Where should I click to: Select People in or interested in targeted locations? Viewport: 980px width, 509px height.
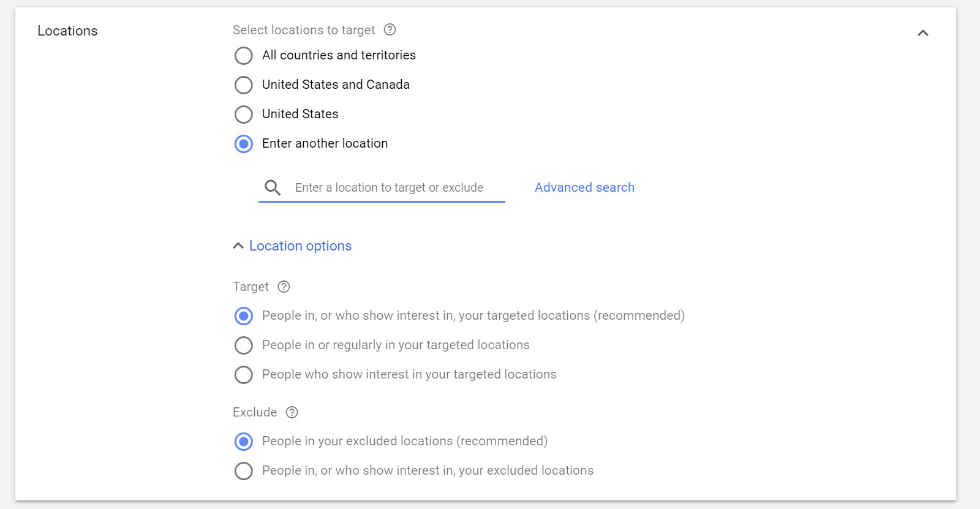[x=244, y=316]
